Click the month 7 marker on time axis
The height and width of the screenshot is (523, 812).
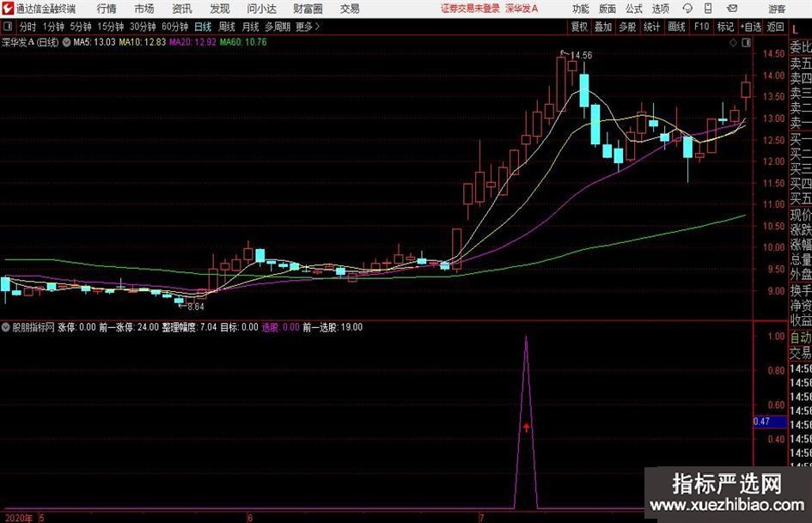click(481, 517)
